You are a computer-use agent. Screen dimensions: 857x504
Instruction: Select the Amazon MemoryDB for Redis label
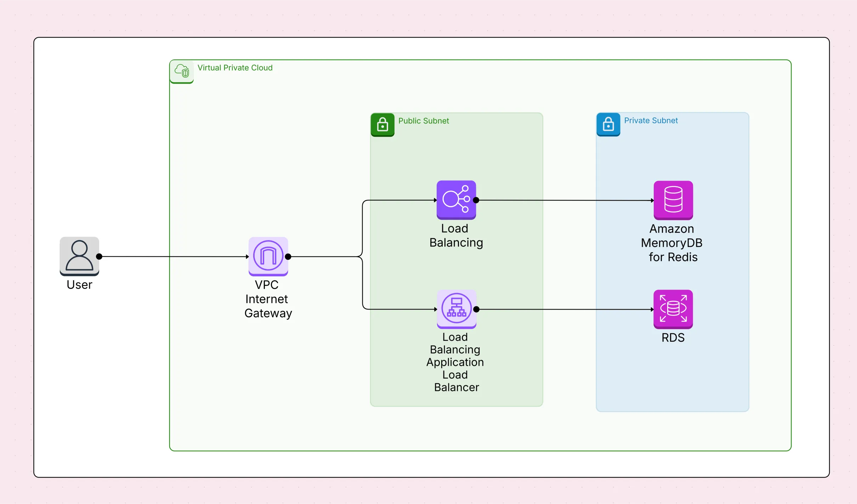click(672, 243)
